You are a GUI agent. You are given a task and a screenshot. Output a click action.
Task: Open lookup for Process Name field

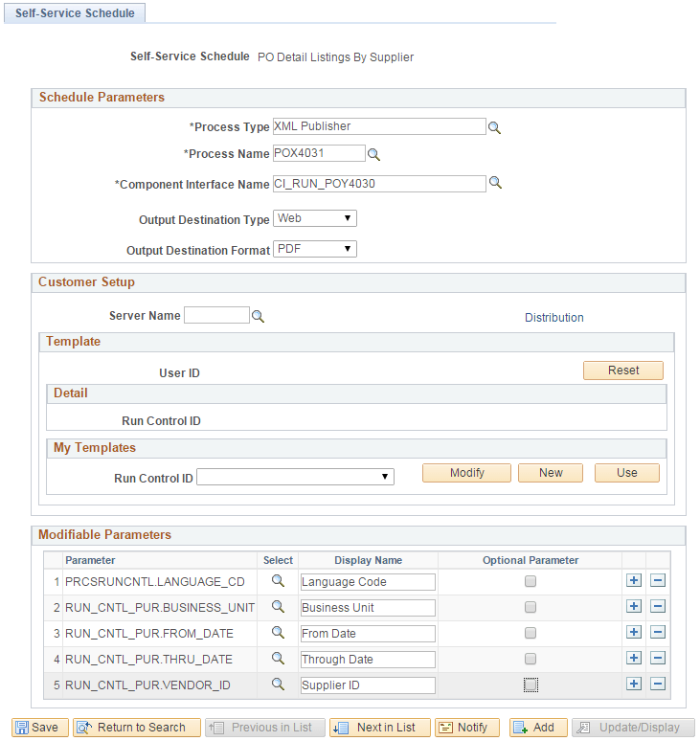373,154
